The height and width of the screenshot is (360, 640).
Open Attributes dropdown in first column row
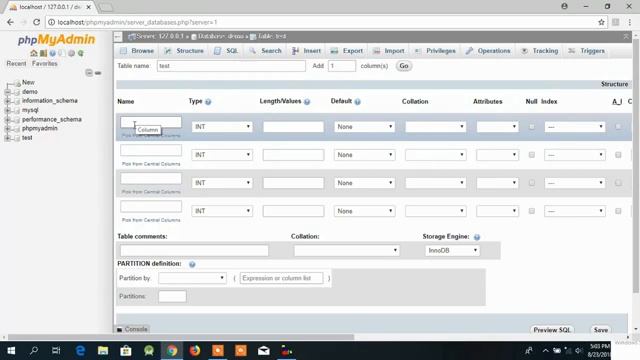497,127
